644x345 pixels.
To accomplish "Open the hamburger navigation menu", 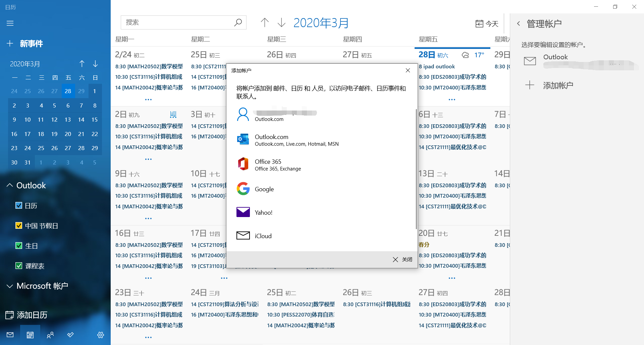I will (10, 23).
